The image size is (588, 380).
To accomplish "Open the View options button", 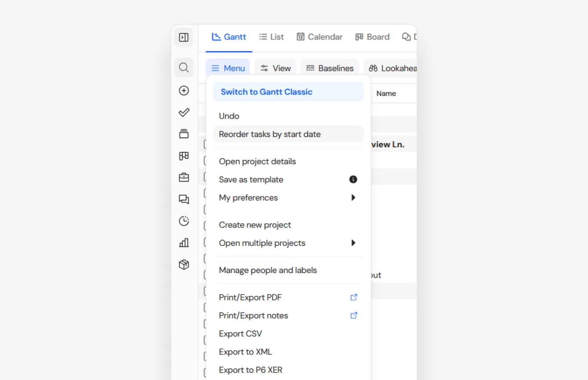I will click(275, 68).
